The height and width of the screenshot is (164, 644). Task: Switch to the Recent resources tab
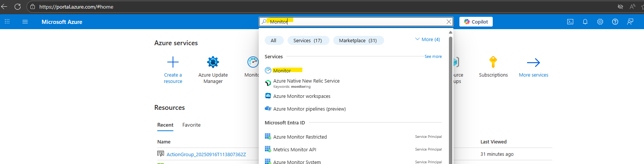pyautogui.click(x=165, y=125)
